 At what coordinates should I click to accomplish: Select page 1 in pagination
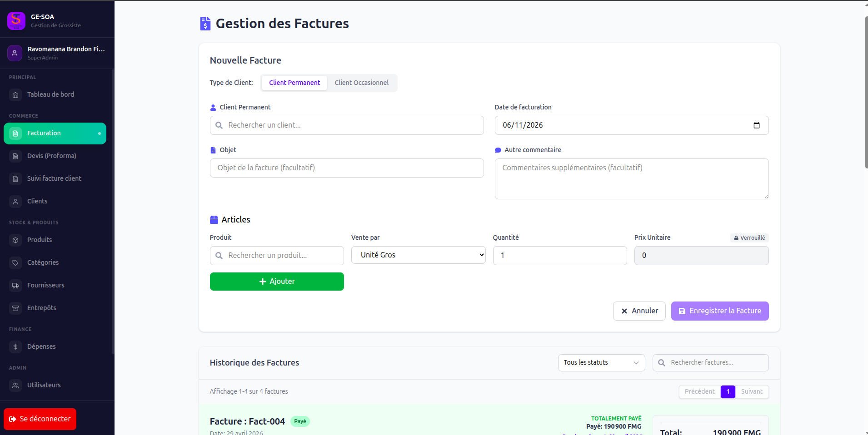[728, 392]
